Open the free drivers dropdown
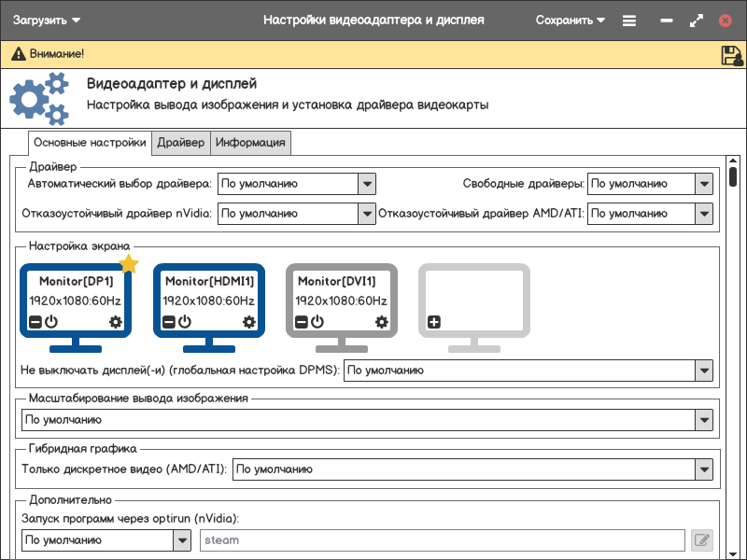The image size is (747, 560). (x=704, y=184)
